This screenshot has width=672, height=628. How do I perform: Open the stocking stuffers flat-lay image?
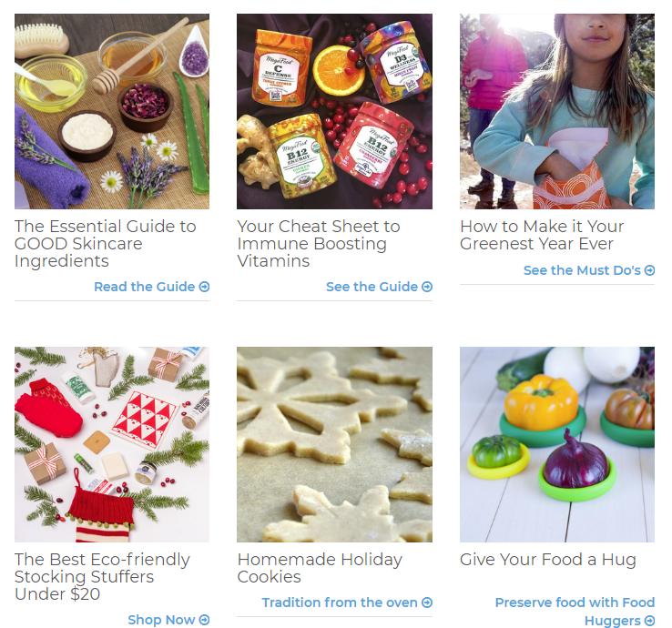[112, 445]
